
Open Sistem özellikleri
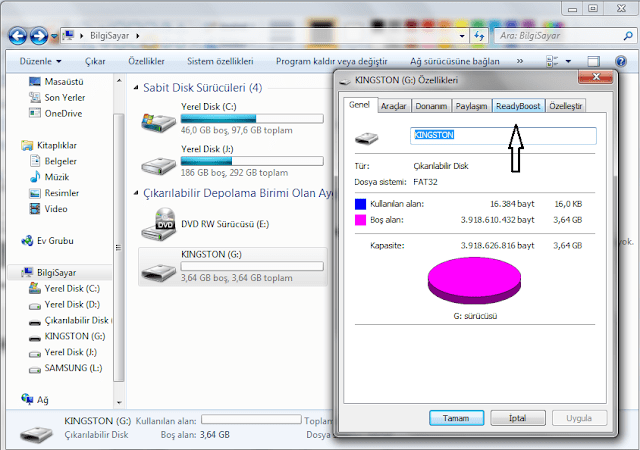coord(220,61)
